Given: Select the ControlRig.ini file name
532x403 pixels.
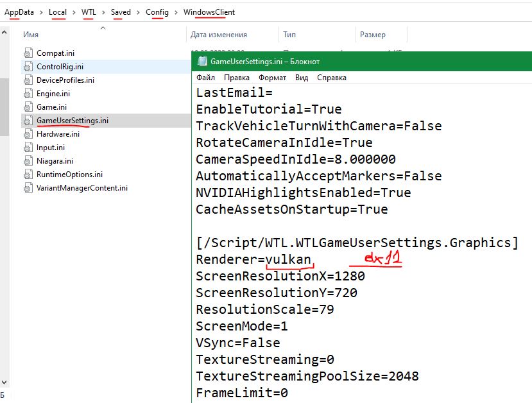Looking at the screenshot, I should (x=60, y=67).
